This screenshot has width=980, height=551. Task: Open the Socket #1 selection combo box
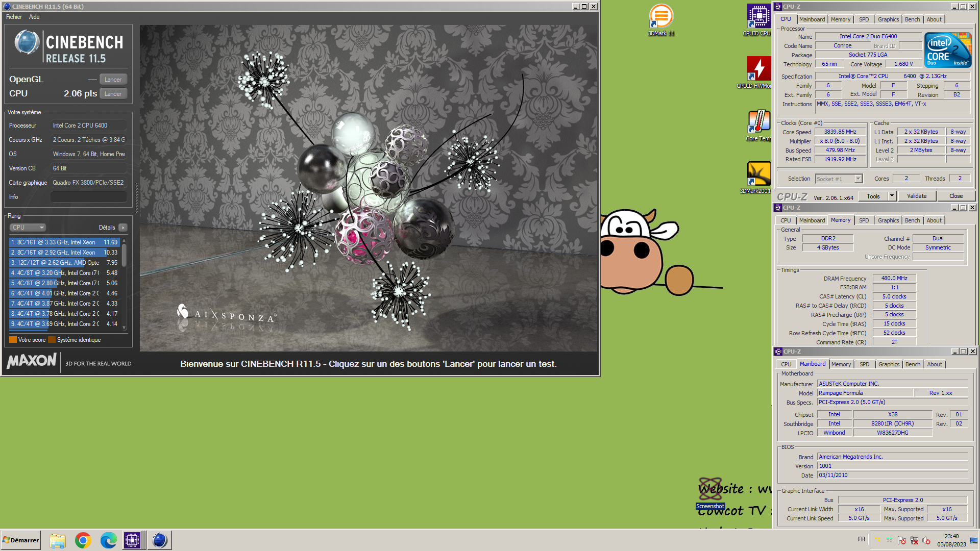point(839,179)
